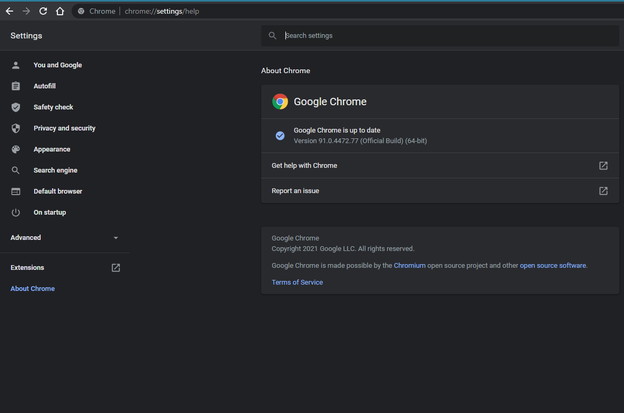Click the palette Appearance icon
The width and height of the screenshot is (624, 413).
16,149
